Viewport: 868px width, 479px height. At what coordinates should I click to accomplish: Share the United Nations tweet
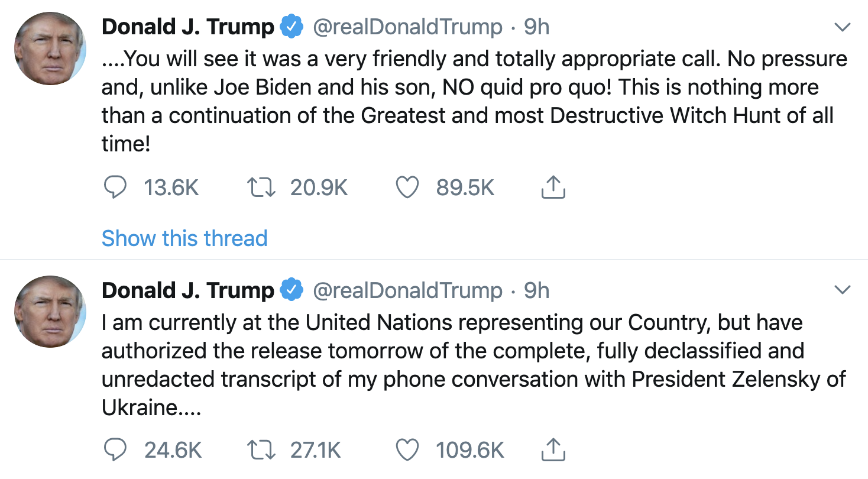[553, 451]
